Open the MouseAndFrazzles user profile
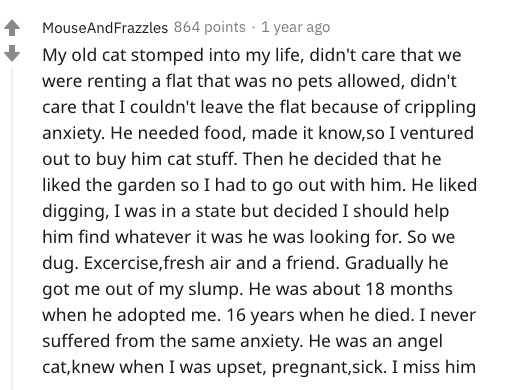 click(x=105, y=28)
